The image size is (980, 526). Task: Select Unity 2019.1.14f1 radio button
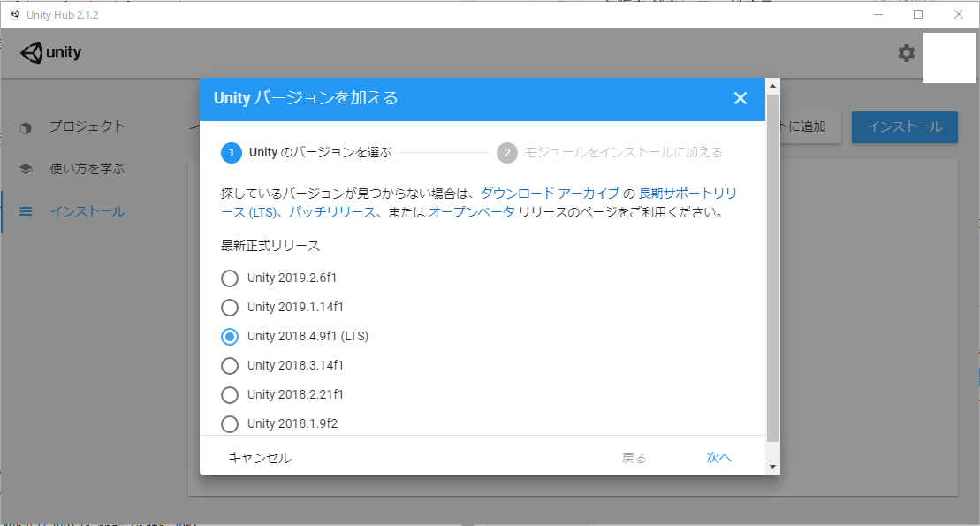pos(230,307)
